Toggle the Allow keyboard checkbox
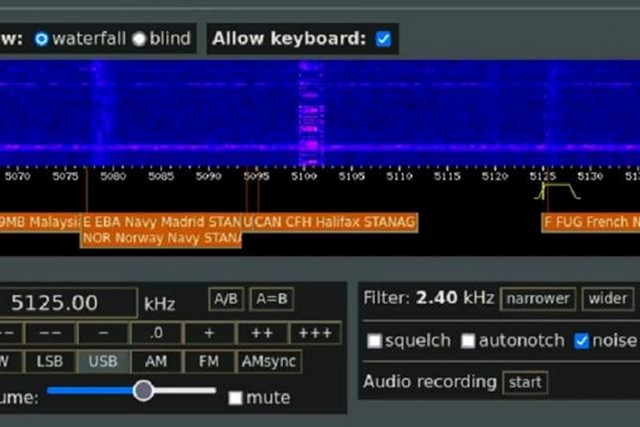 click(x=383, y=39)
